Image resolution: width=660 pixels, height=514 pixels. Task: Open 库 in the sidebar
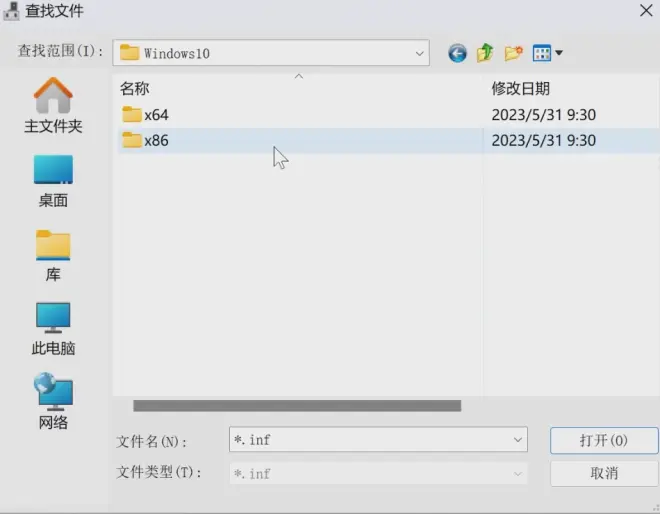[x=53, y=256]
